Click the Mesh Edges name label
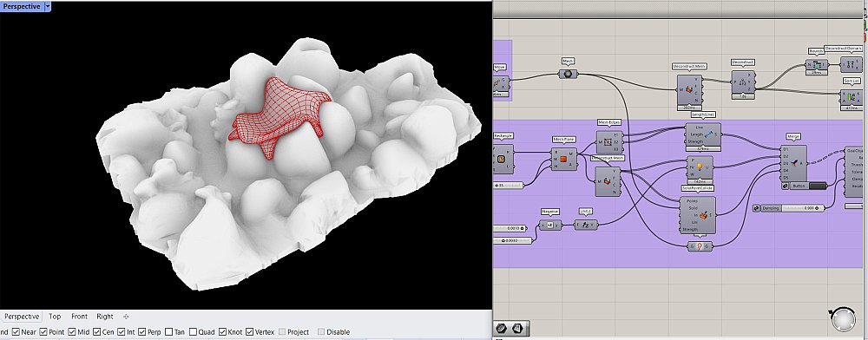Viewport: 868px width, 340px height. click(x=608, y=122)
